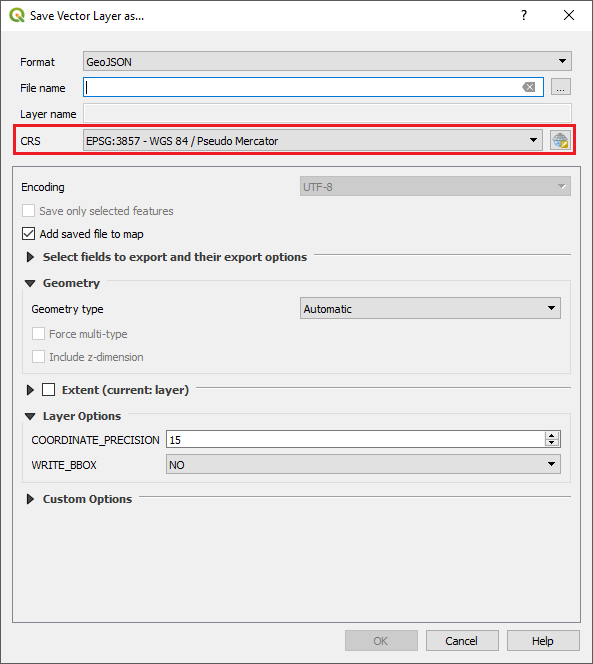
Task: Open the CRS dropdown EPSG:3857
Action: point(313,141)
